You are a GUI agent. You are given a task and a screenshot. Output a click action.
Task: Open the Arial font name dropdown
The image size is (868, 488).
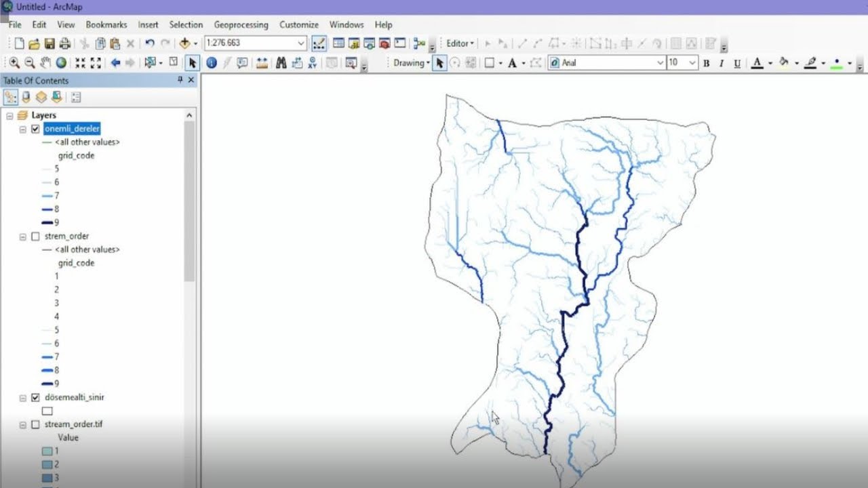(x=660, y=63)
